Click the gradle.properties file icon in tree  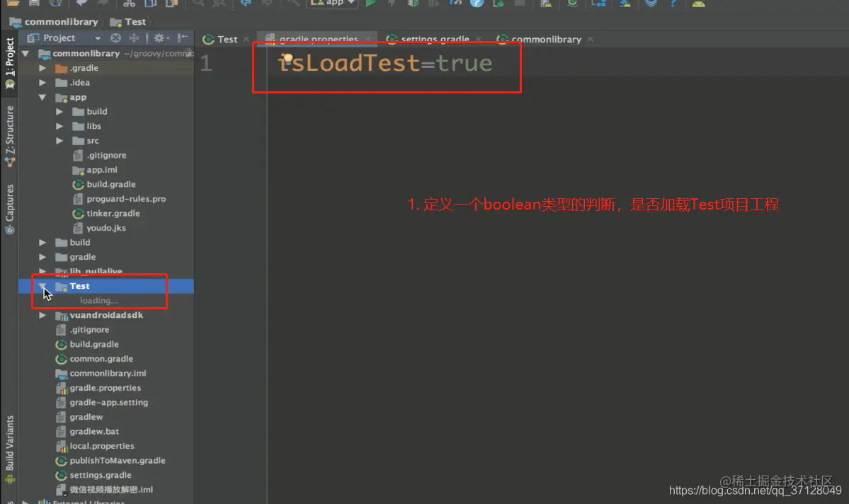61,388
